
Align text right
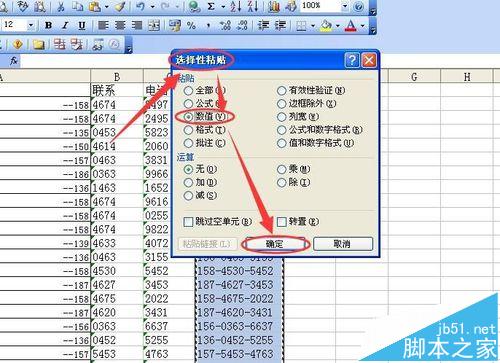point(137,25)
